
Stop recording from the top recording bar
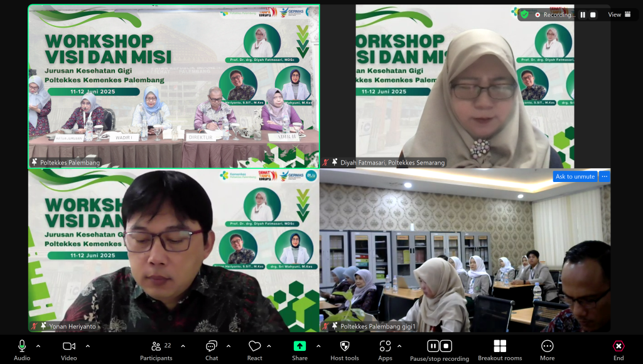593,14
